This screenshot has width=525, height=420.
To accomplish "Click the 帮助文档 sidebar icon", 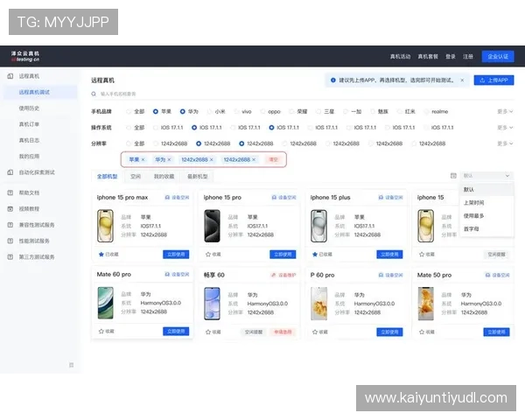I will (10, 192).
